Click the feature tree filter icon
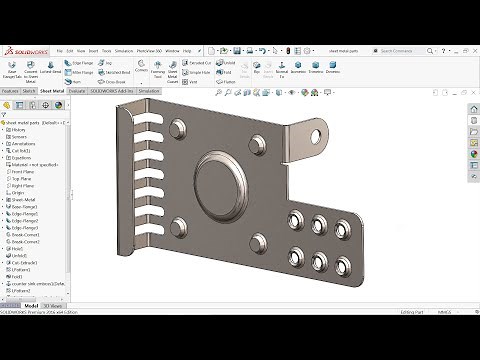Screen dimensions: 480x360 4,114
